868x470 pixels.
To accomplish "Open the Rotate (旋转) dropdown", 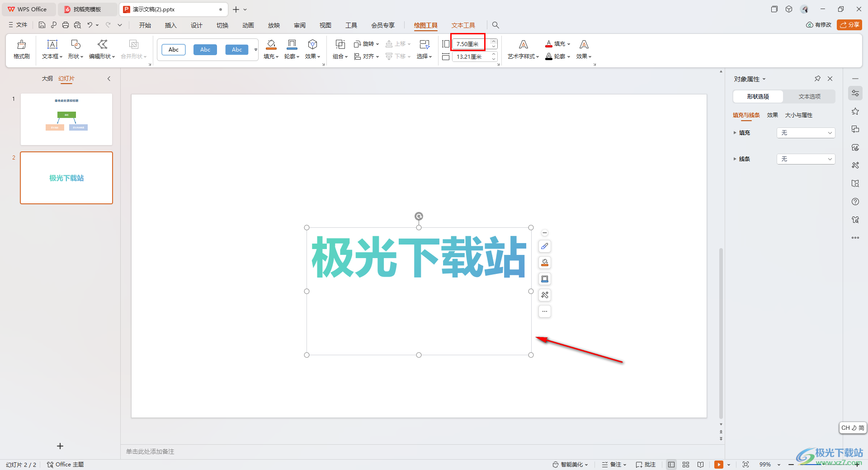I will (x=366, y=44).
